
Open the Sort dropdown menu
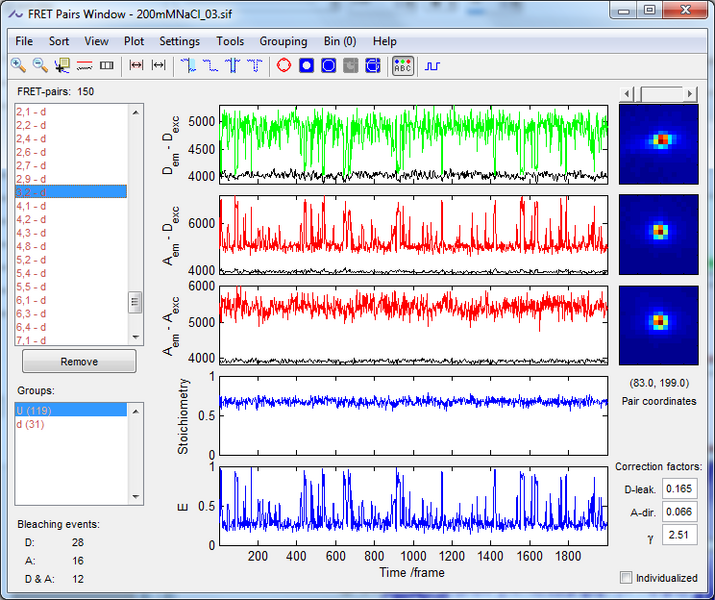59,41
